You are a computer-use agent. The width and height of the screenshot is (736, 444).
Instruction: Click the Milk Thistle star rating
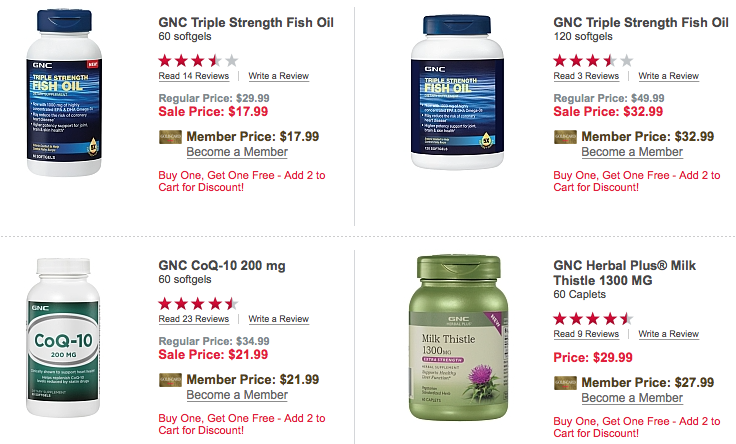pyautogui.click(x=594, y=319)
